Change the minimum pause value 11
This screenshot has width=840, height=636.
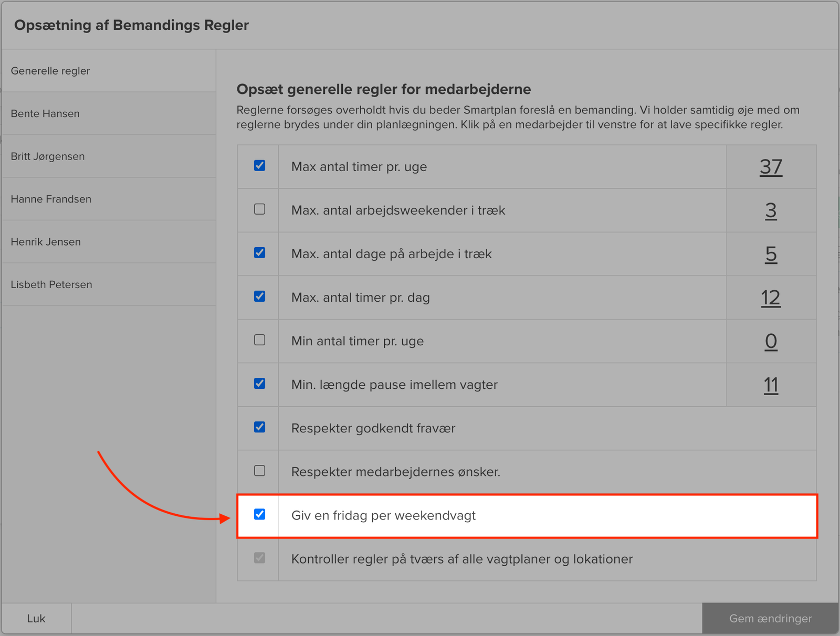pyautogui.click(x=771, y=385)
